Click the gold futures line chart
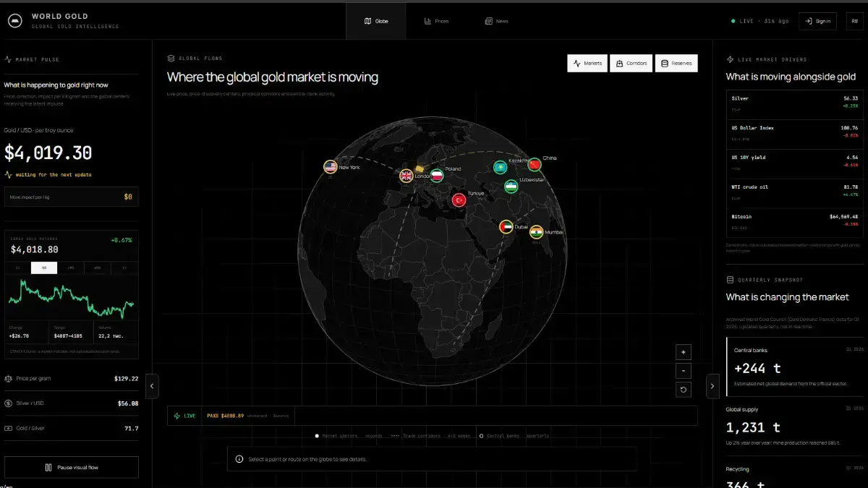The height and width of the screenshot is (488, 868). [71, 299]
